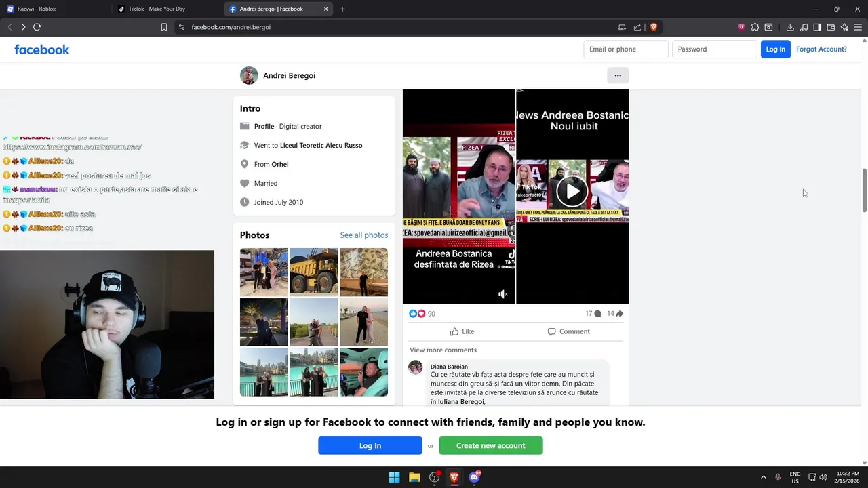Click the share page icon in address bar
Screen dimensions: 868x488
click(637, 27)
